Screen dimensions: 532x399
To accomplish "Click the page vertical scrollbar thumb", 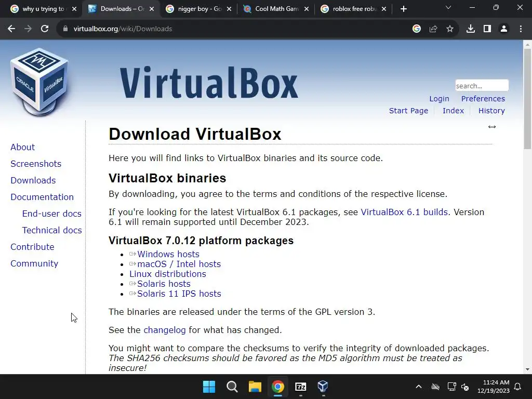I will (527, 98).
